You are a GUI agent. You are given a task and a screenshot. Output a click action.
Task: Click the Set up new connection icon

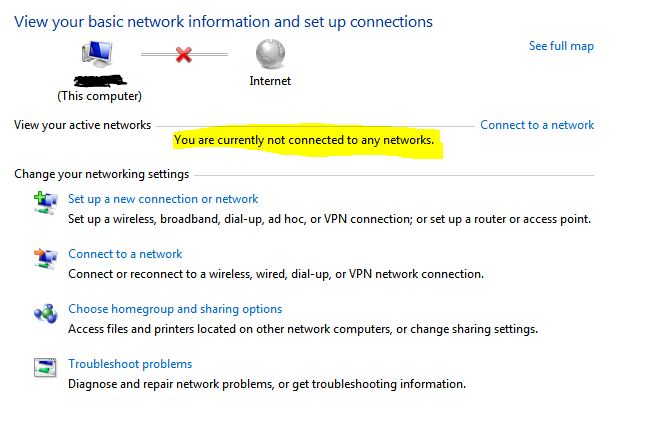45,203
